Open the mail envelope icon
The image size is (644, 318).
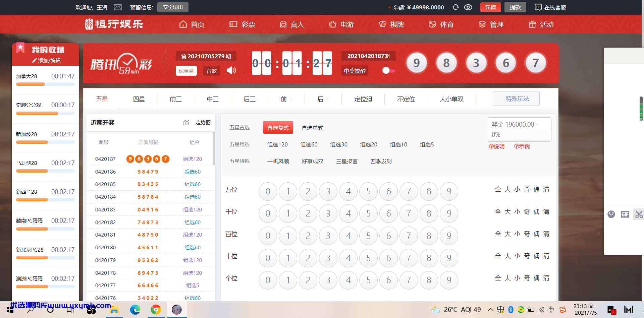pos(118,7)
